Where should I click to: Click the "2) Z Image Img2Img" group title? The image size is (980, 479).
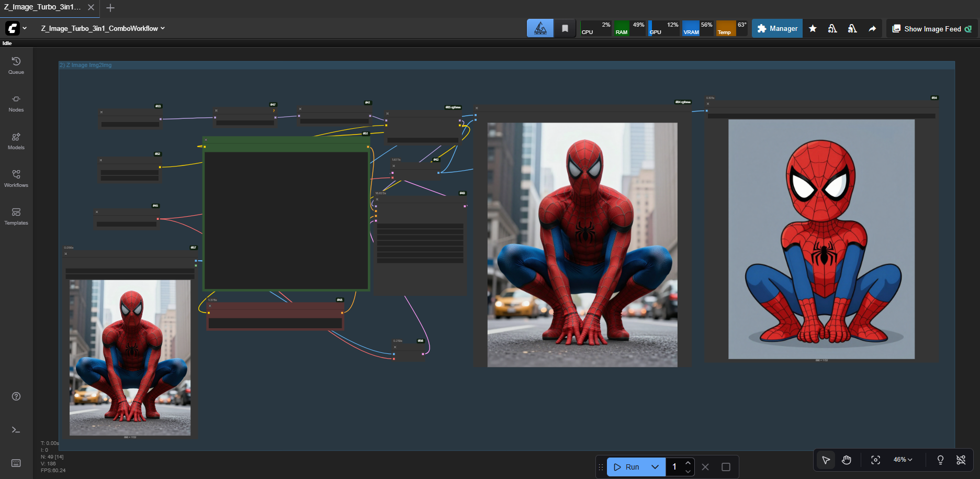point(86,65)
